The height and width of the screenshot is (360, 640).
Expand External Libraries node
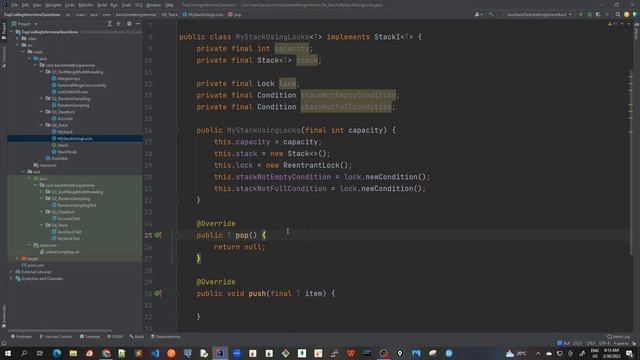pyautogui.click(x=11, y=272)
